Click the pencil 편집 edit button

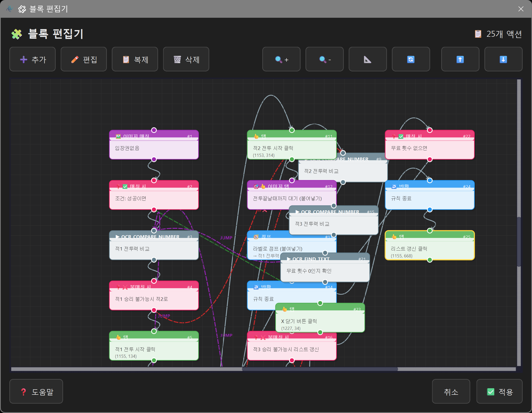click(x=84, y=59)
